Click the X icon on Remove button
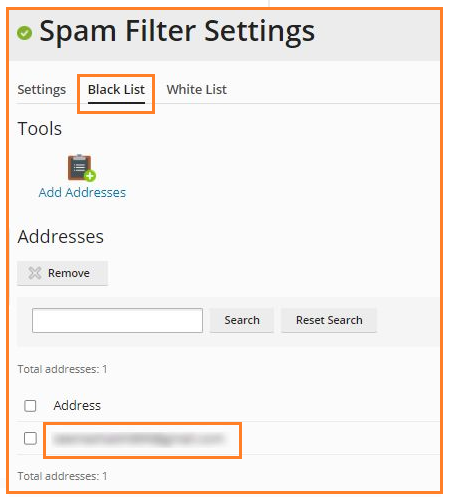This screenshot has height=501, width=451. [35, 273]
